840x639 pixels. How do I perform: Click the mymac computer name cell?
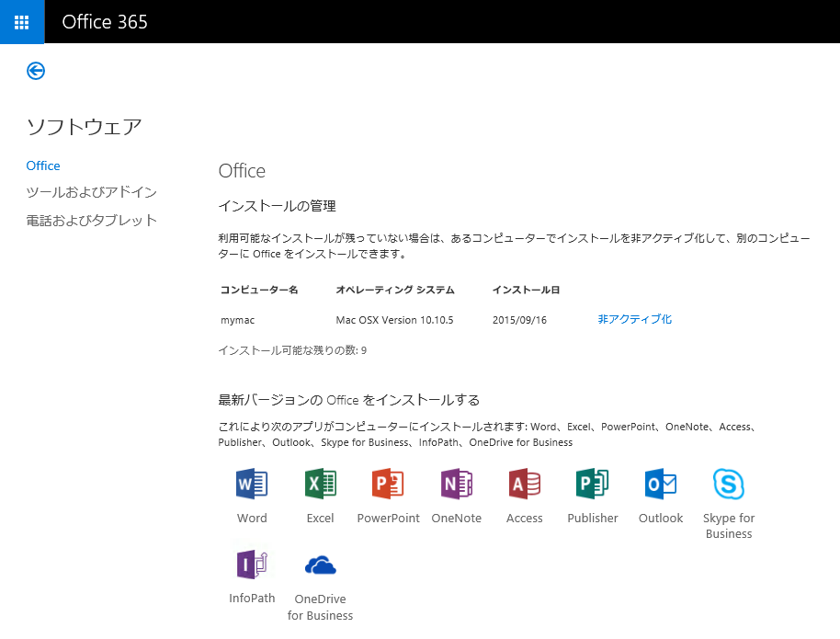coord(238,320)
